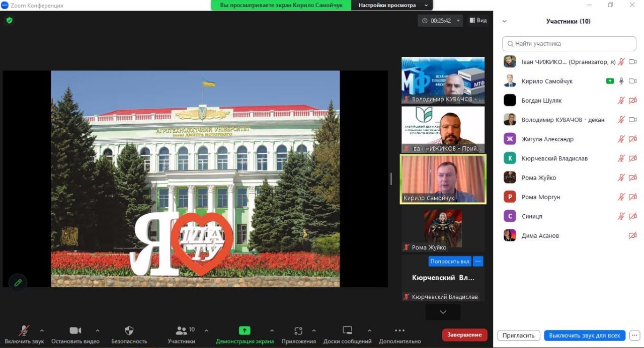
Task: Switch layout with the Вид button
Action: coord(477,21)
